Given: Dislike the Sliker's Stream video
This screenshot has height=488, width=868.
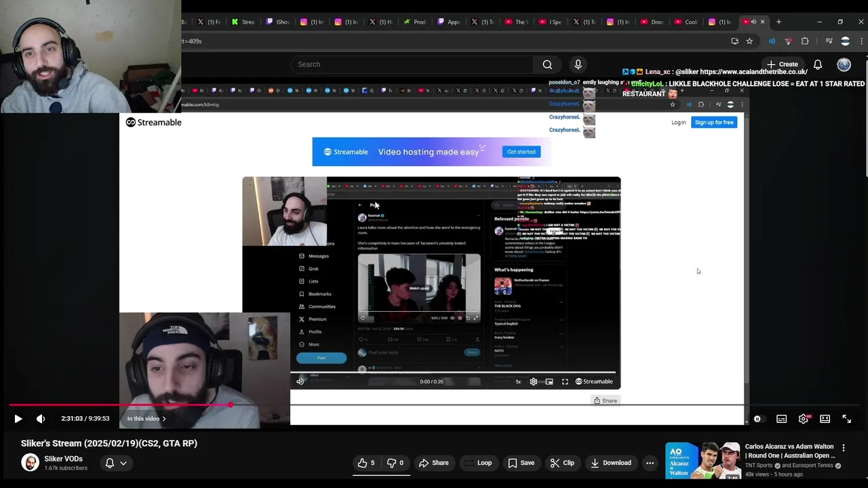Looking at the screenshot, I should coord(395,463).
